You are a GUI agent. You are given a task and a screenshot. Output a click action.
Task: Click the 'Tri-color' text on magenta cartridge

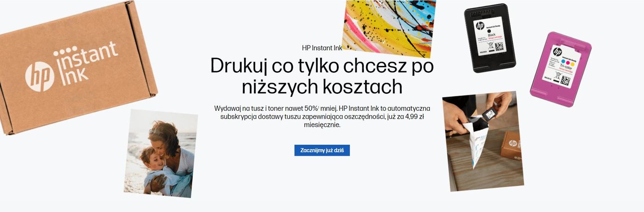[566, 69]
